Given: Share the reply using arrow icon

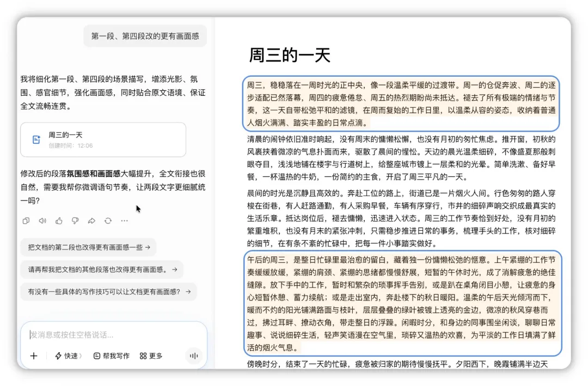Looking at the screenshot, I should coord(91,221).
